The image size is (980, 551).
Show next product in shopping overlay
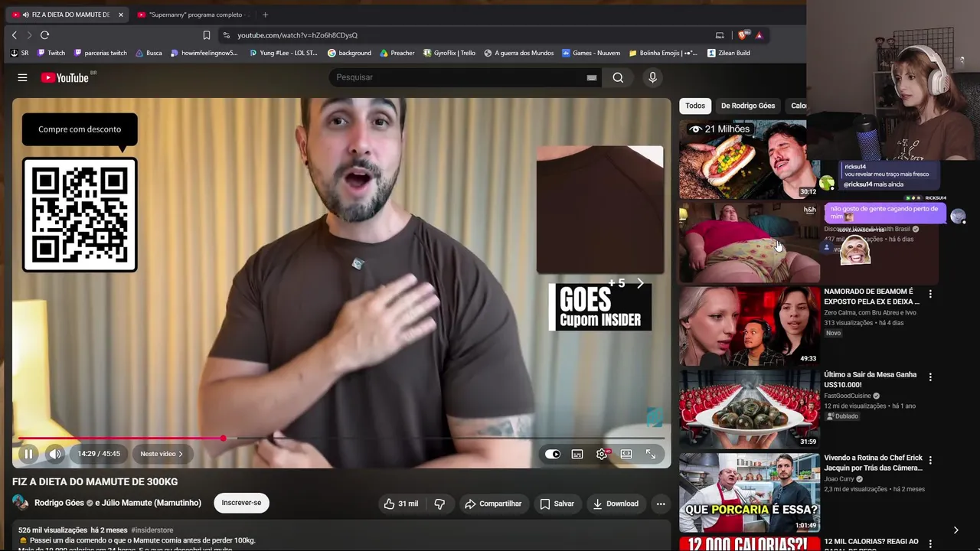point(640,283)
